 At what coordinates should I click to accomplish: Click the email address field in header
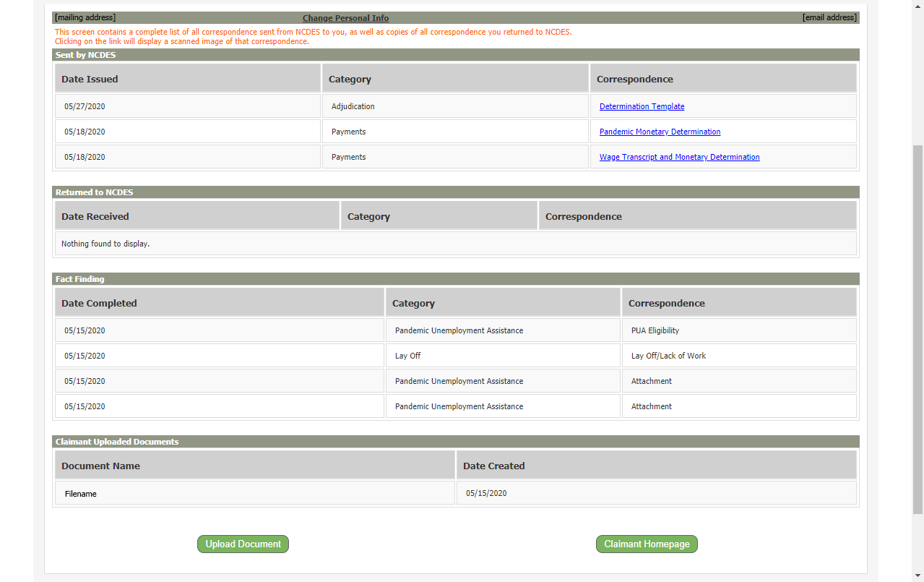coord(829,17)
